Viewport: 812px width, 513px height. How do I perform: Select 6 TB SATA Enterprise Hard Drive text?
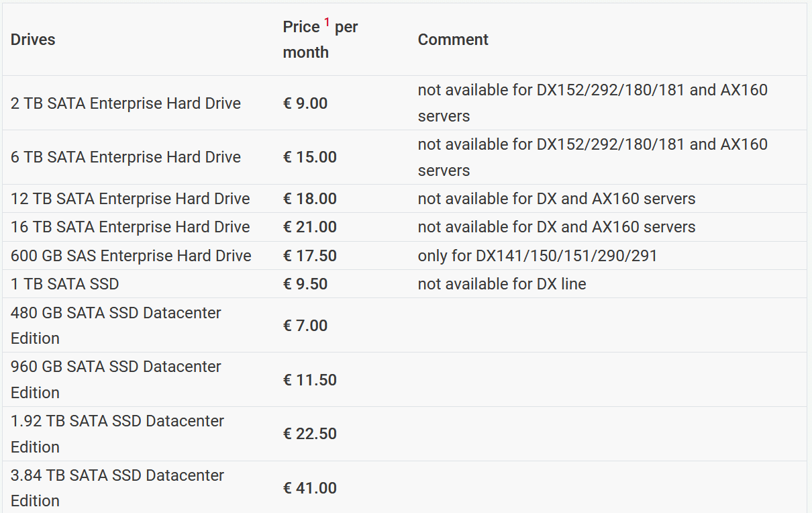[x=125, y=157]
